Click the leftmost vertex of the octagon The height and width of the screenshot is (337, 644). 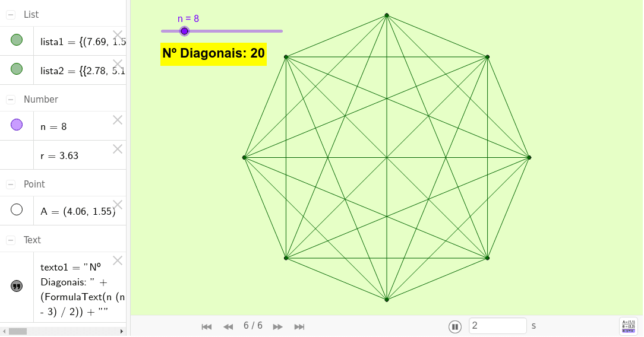click(244, 157)
